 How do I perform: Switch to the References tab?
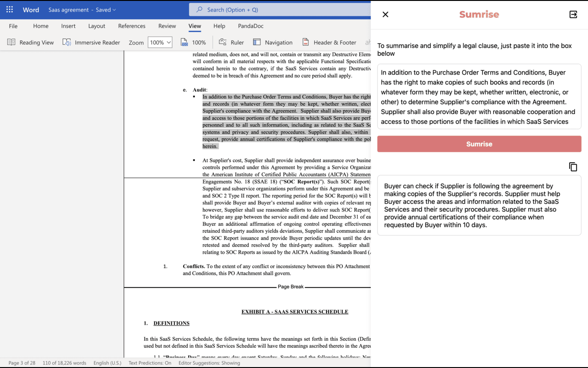[131, 26]
